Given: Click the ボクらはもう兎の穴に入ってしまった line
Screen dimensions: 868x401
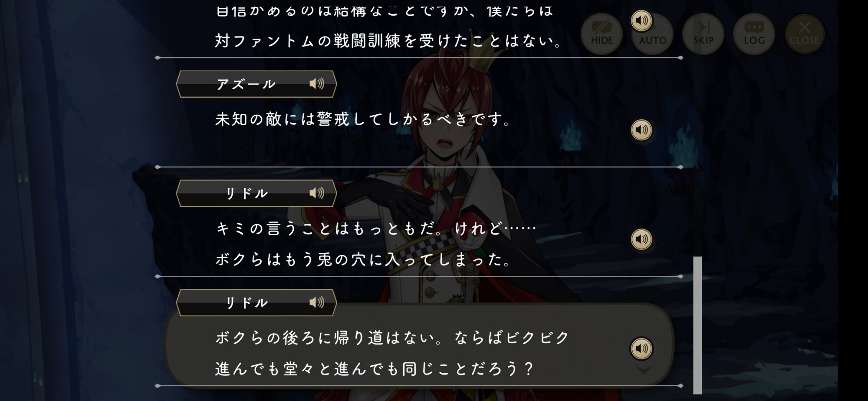Looking at the screenshot, I should (363, 259).
